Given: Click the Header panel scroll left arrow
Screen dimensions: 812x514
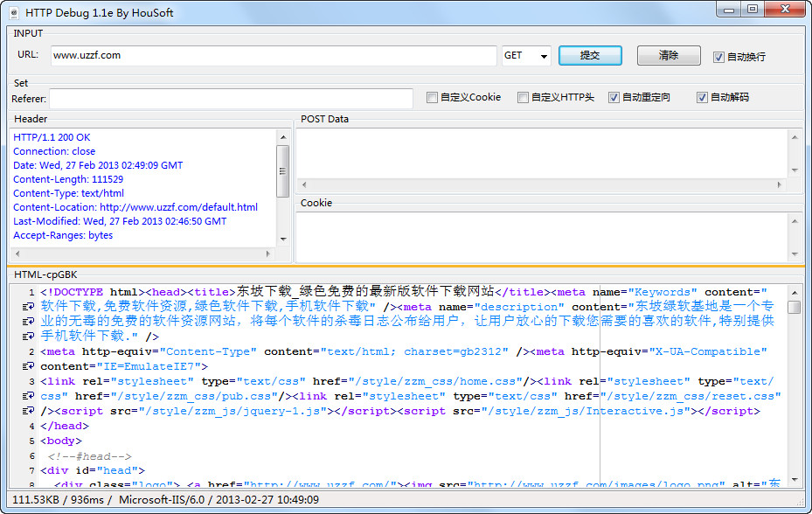Looking at the screenshot, I should point(17,254).
